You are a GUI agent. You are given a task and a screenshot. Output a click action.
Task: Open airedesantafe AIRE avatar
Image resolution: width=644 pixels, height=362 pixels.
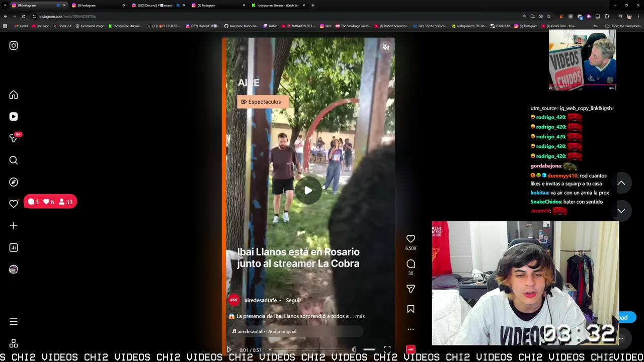tap(234, 300)
